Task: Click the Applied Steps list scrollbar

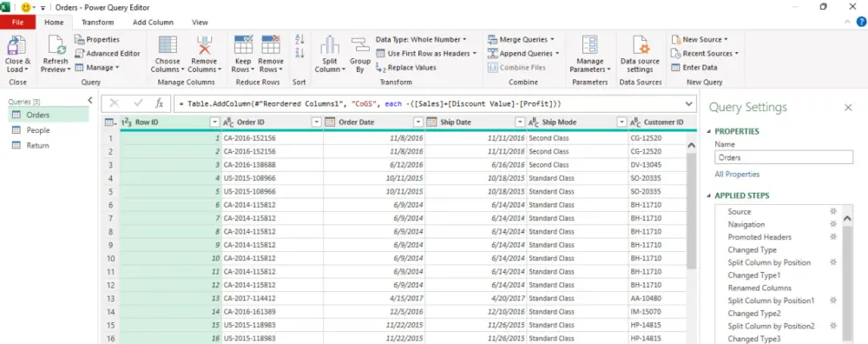Action: click(847, 282)
